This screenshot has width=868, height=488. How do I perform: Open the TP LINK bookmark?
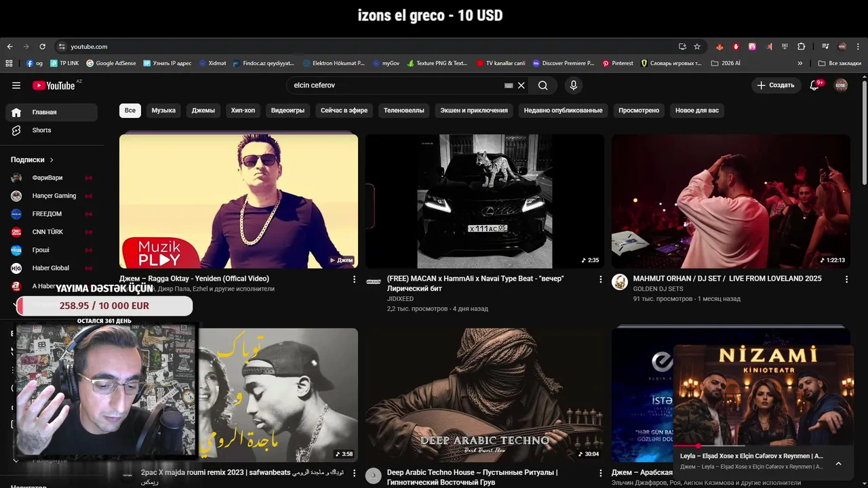tap(64, 63)
